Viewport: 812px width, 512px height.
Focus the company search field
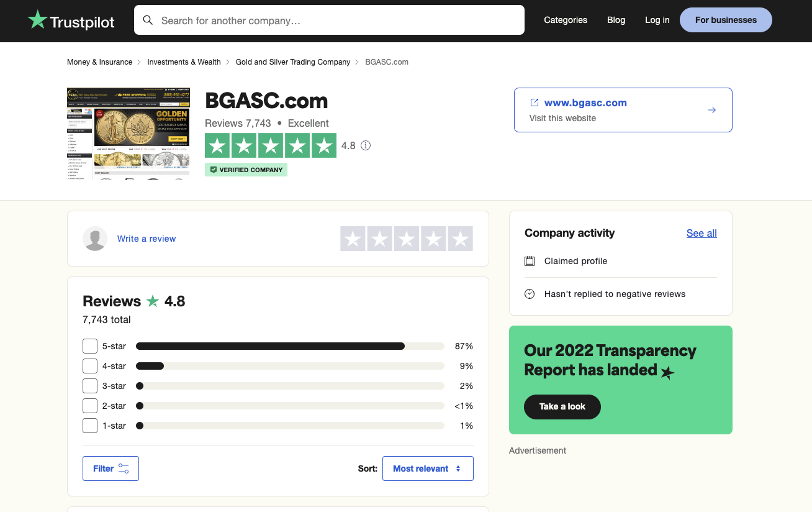click(x=329, y=21)
